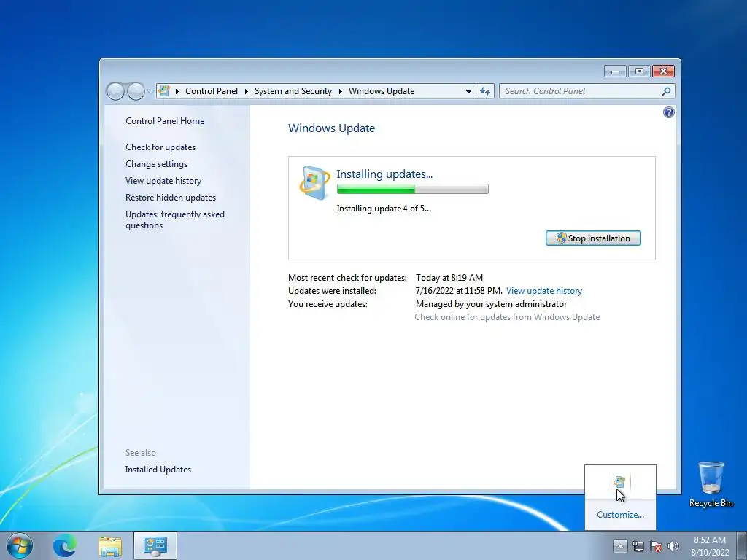
Task: Open View update history in sidebar
Action: [x=163, y=181]
